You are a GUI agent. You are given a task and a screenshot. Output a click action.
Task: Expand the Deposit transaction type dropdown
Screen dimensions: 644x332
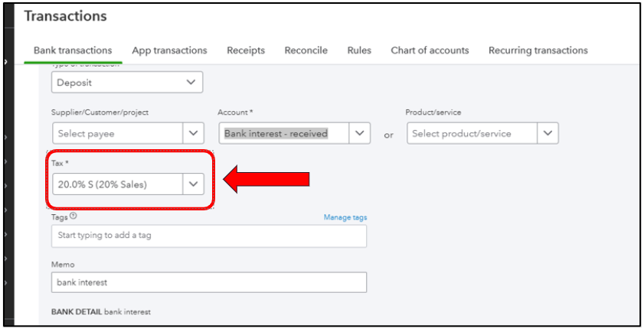[191, 82]
